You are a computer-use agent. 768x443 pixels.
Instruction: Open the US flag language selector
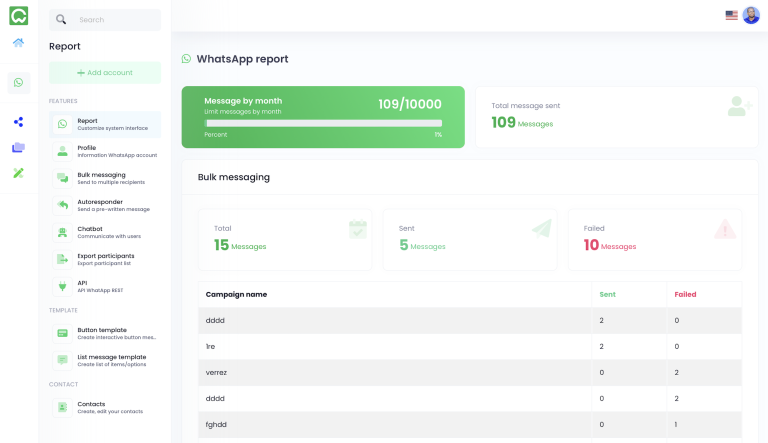pos(731,15)
